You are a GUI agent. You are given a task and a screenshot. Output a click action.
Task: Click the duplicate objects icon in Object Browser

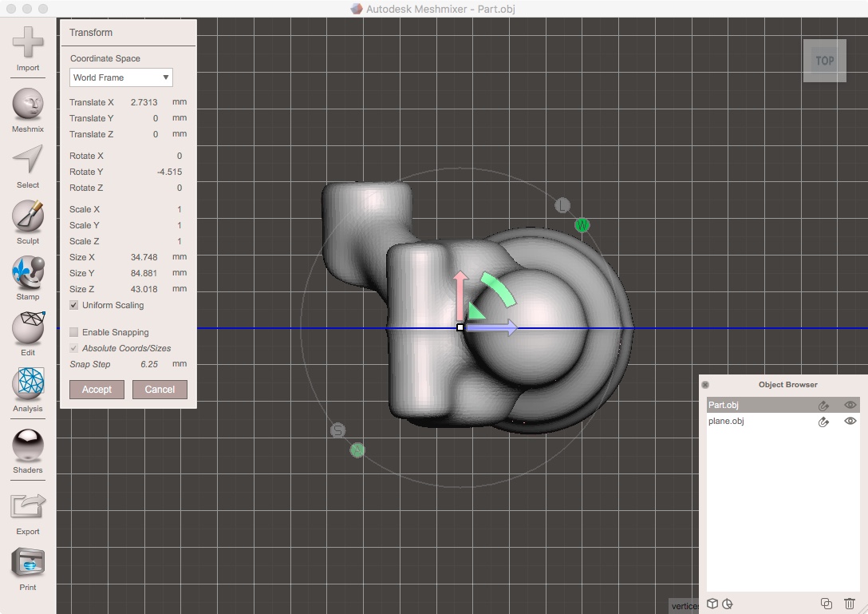click(827, 604)
